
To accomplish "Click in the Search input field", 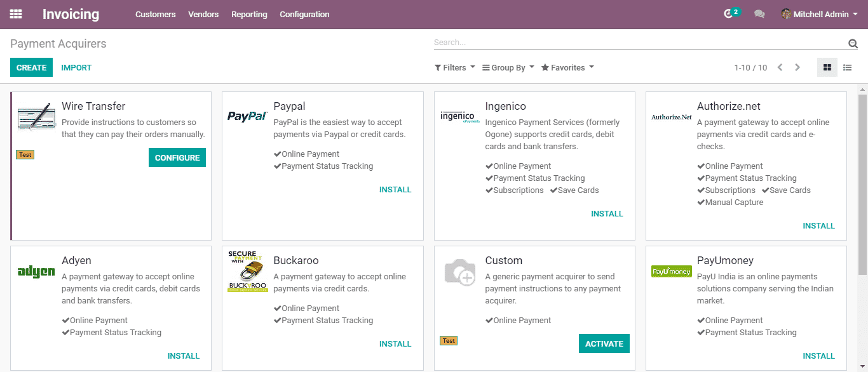I will (x=635, y=43).
